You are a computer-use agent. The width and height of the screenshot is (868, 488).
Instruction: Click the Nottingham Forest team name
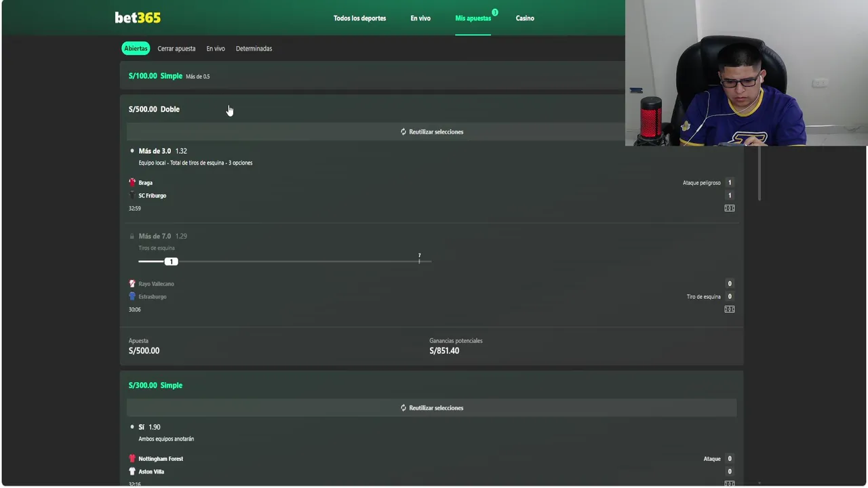[161, 458]
